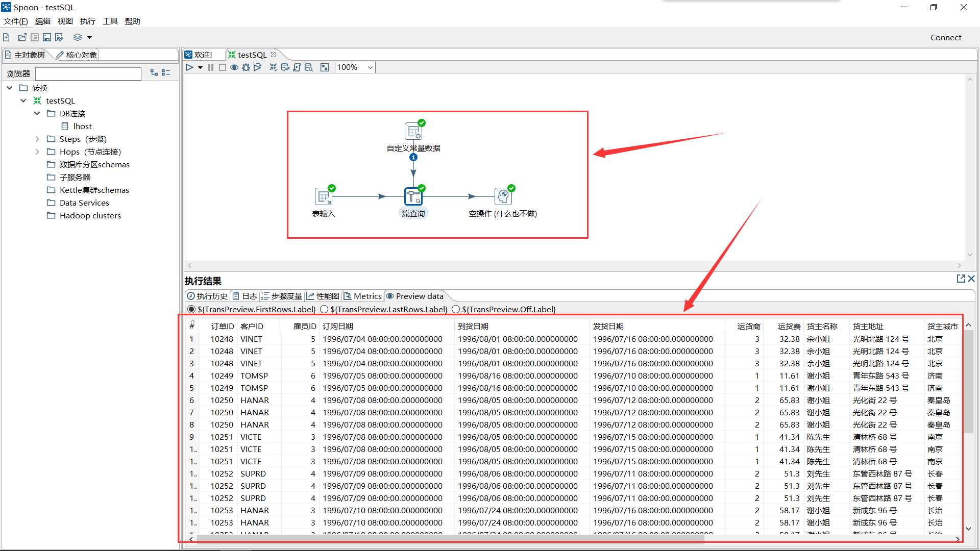Expand the Steps (步骤) tree node
980x551 pixels.
point(37,139)
